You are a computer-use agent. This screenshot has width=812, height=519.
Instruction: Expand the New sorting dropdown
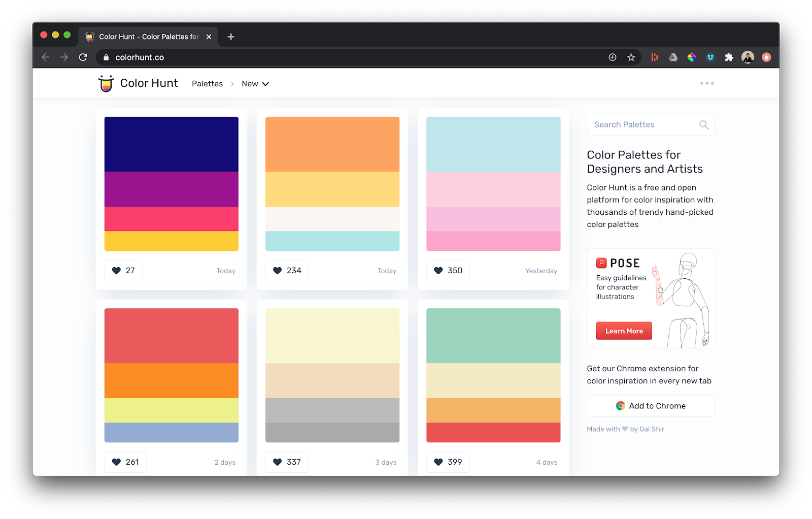click(x=255, y=84)
